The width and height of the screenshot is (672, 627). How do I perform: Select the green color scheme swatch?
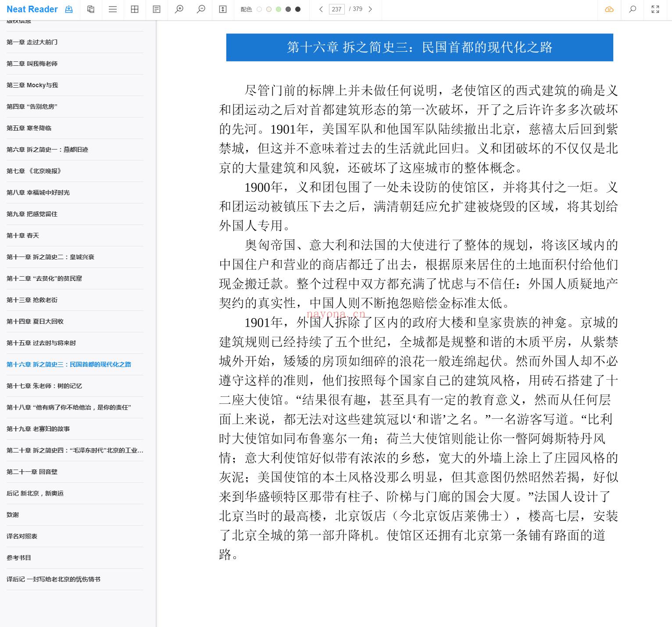(279, 9)
